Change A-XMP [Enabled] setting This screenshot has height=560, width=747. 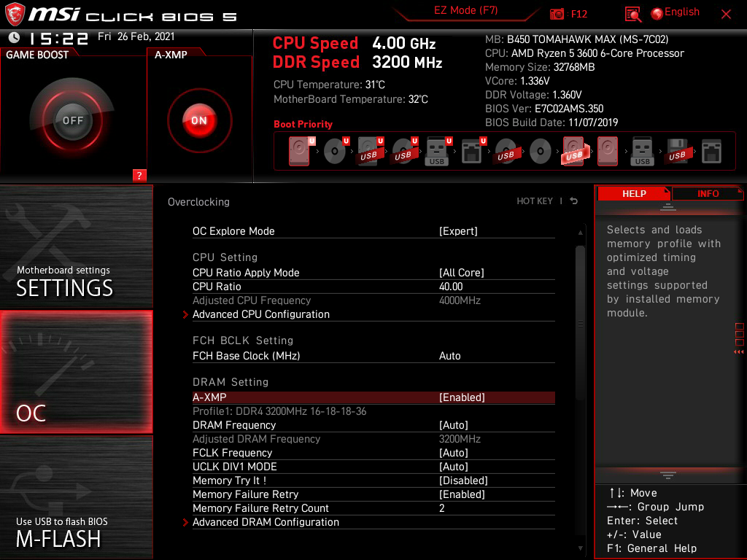[373, 397]
